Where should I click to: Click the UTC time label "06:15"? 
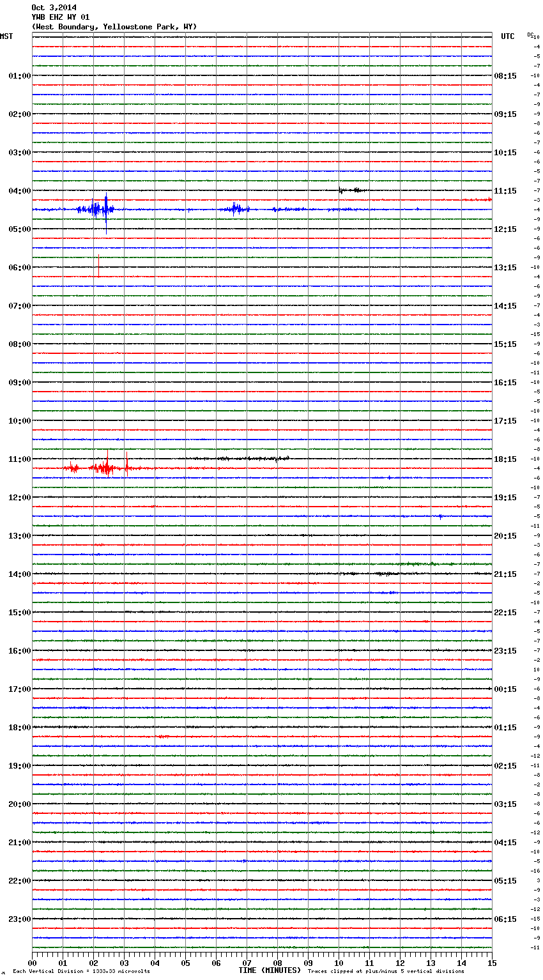[x=505, y=919]
